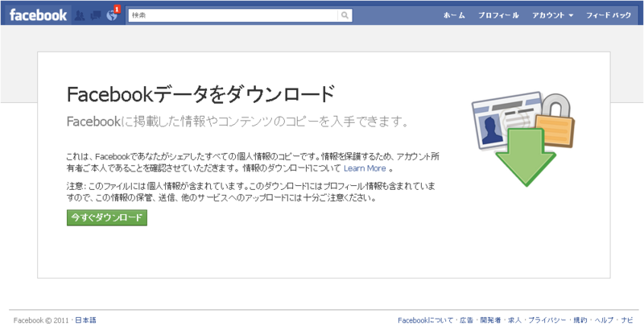Screen dimensions: 644x330
Task: Open プライバシー footer link
Action: 547,320
